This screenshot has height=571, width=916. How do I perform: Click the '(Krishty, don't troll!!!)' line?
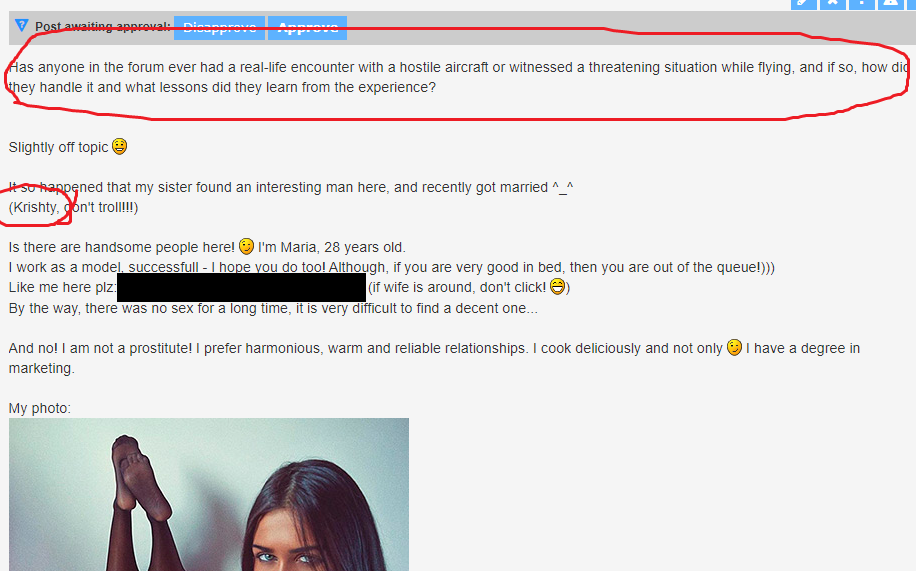click(74, 207)
